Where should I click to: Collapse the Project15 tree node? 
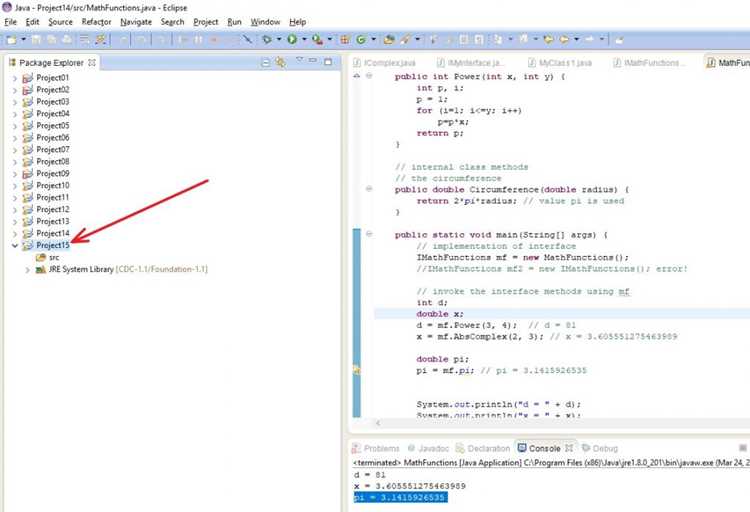15,245
